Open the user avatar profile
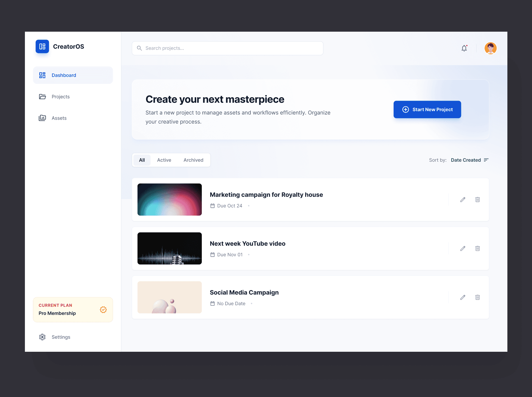The width and height of the screenshot is (532, 397). pyautogui.click(x=490, y=48)
